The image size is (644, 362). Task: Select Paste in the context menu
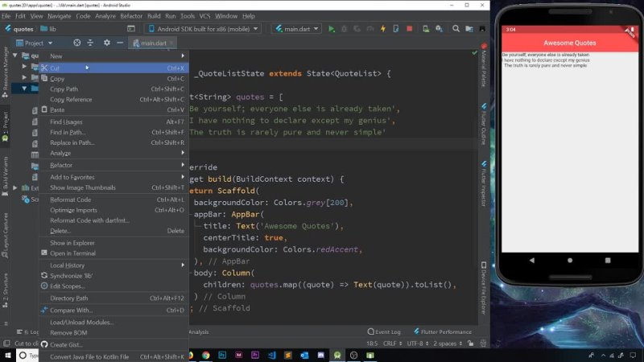tap(114, 110)
